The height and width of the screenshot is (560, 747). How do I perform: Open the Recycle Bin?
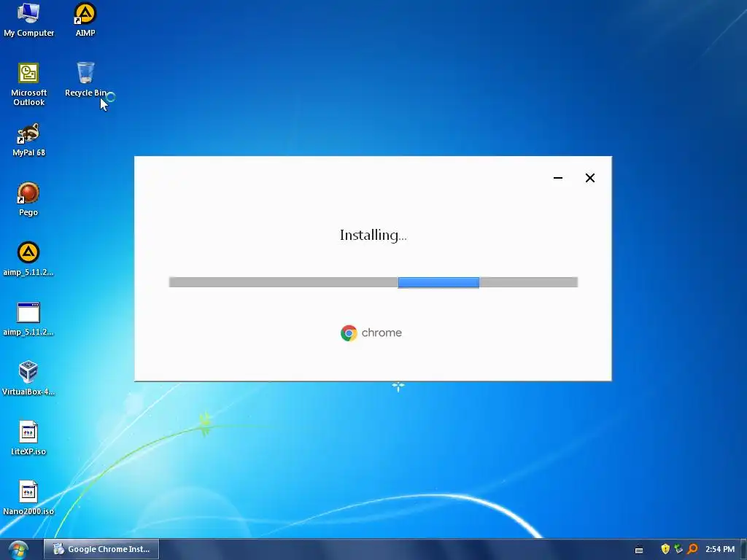point(86,79)
